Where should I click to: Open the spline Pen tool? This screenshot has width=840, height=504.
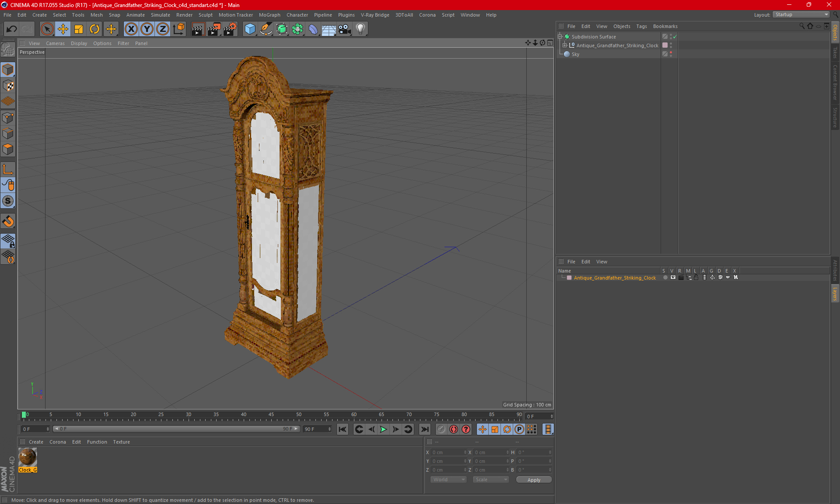pos(266,29)
